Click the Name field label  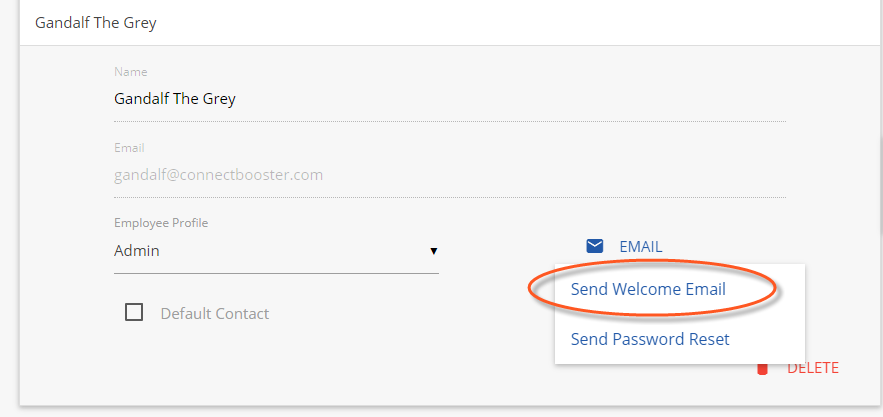point(131,72)
